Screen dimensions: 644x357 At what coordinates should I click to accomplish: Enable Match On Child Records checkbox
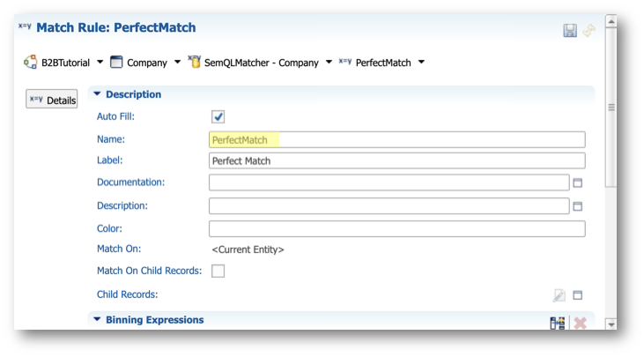(x=218, y=271)
